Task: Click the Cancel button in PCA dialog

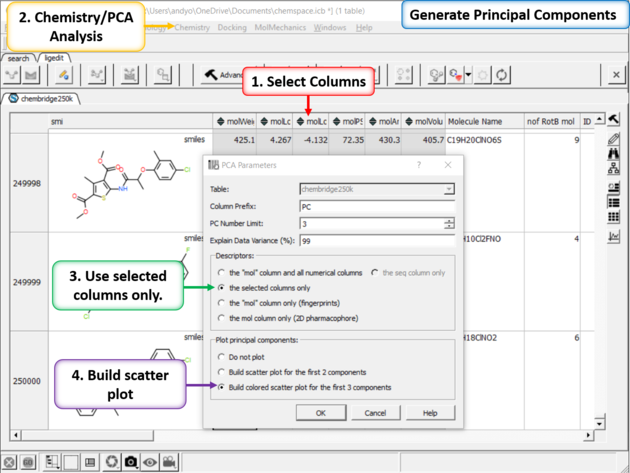Action: point(375,412)
